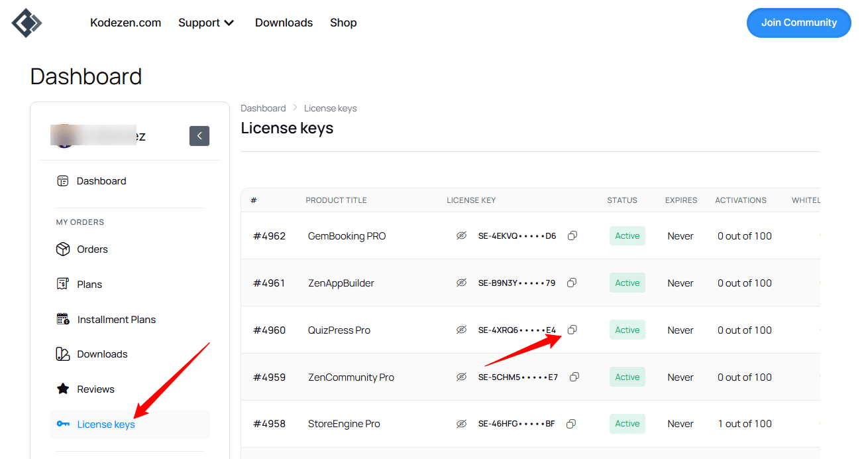Open Downloads in the top navigation
868x459 pixels.
(x=284, y=23)
